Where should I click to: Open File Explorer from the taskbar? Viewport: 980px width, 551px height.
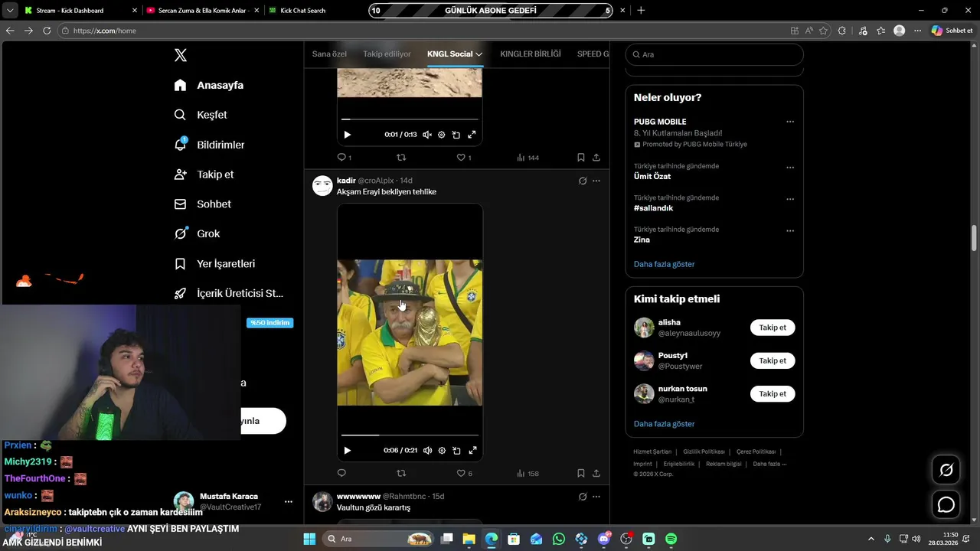click(469, 539)
